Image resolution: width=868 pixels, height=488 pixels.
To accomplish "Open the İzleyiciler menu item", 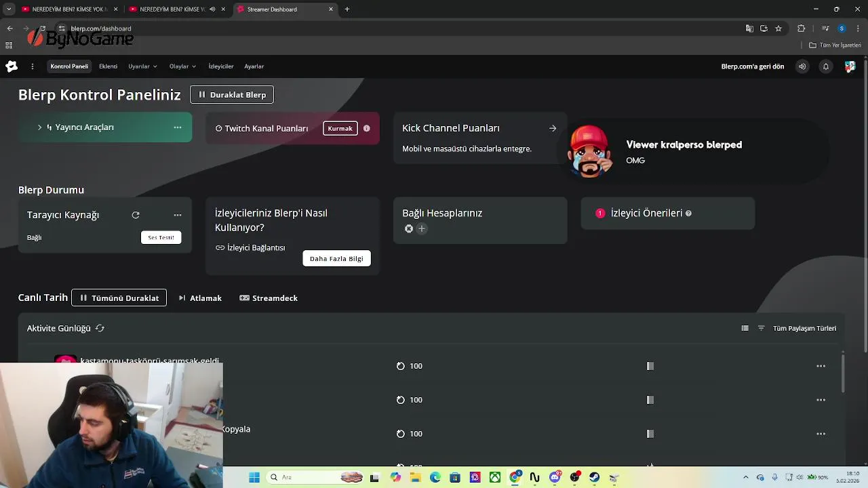I will click(221, 66).
